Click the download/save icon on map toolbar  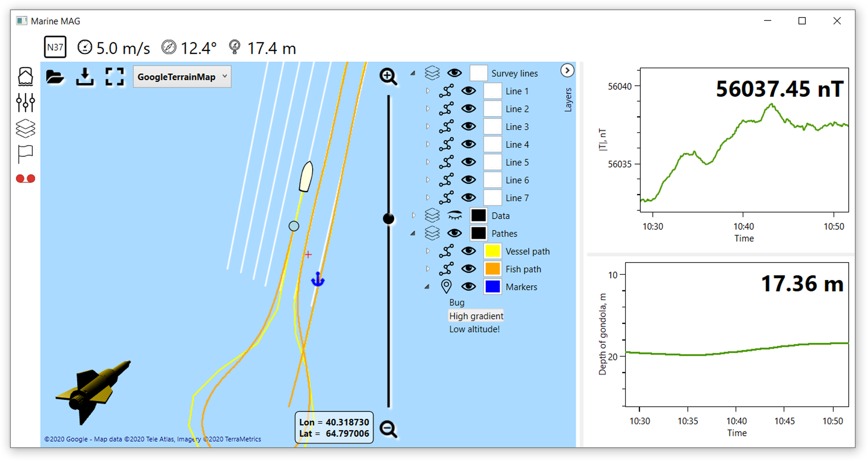coord(85,77)
